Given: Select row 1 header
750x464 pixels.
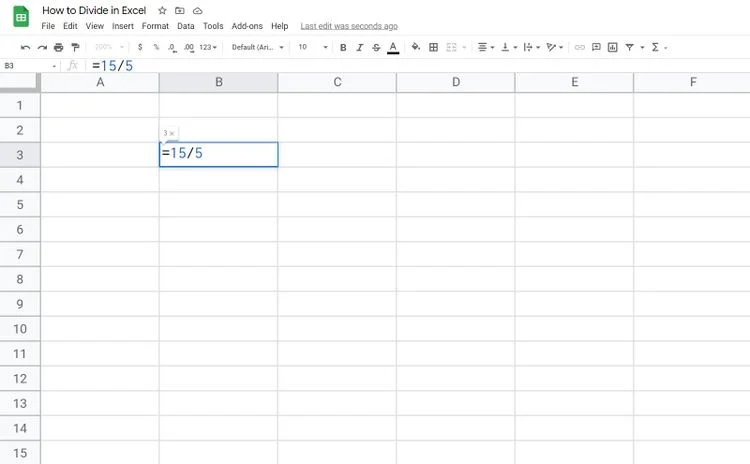Looking at the screenshot, I should coord(20,105).
